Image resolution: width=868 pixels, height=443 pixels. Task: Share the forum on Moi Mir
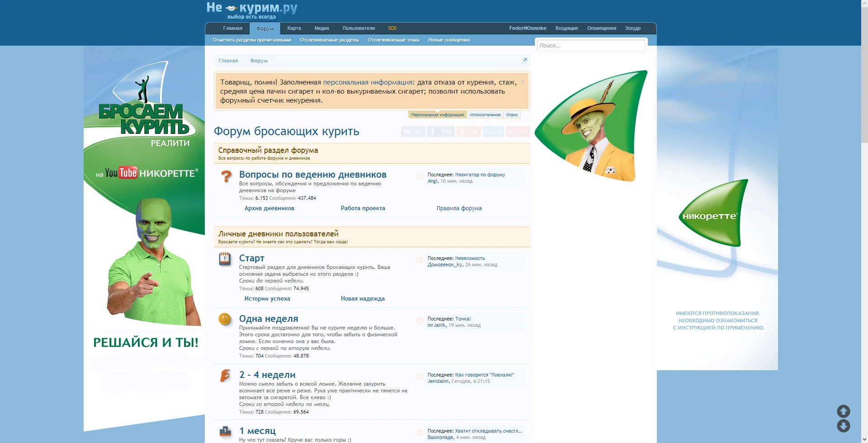(x=493, y=132)
